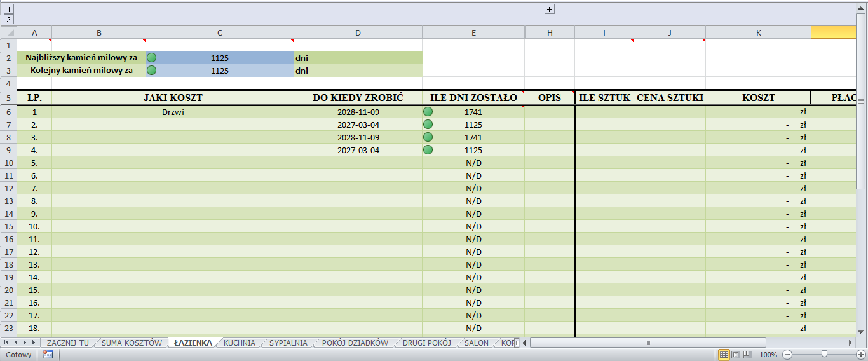Click outline level 2 button
This screenshot has height=361, width=868.
(x=8, y=20)
